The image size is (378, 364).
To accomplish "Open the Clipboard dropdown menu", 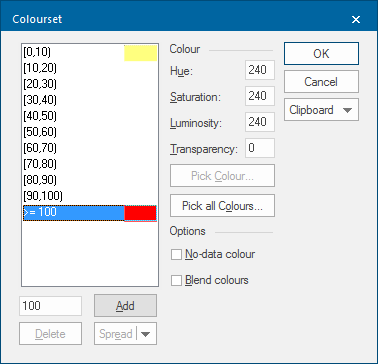I will pyautogui.click(x=321, y=110).
